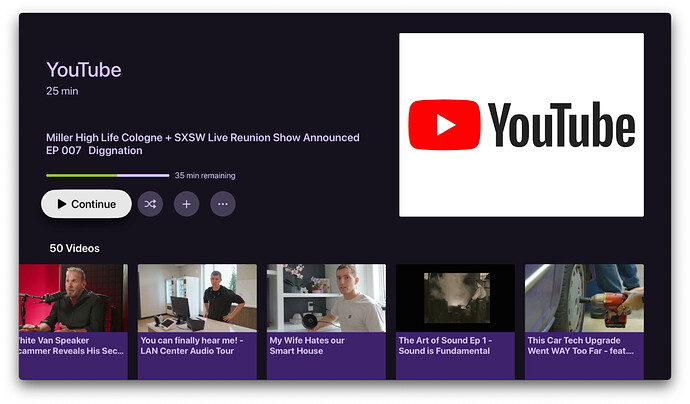Click the episode playback progress bar
690x404 pixels.
[x=107, y=176]
